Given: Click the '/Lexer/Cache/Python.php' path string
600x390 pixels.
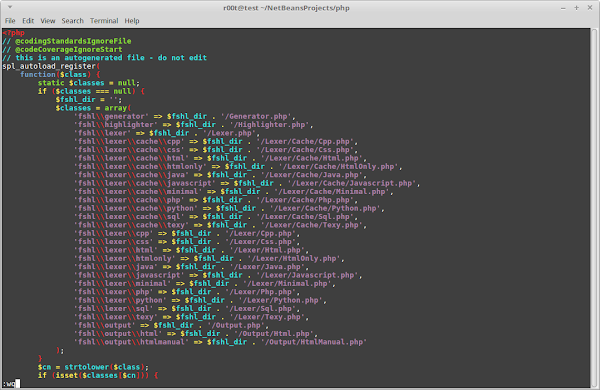Looking at the screenshot, I should pos(325,208).
